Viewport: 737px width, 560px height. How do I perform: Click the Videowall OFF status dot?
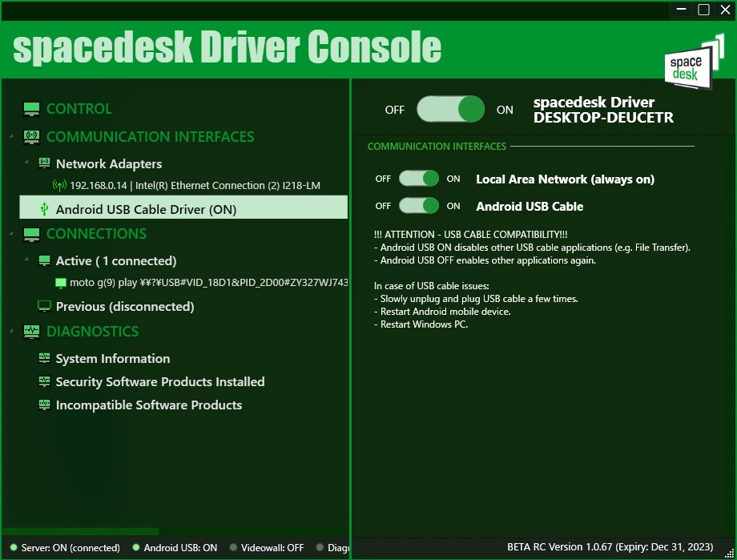pyautogui.click(x=233, y=547)
